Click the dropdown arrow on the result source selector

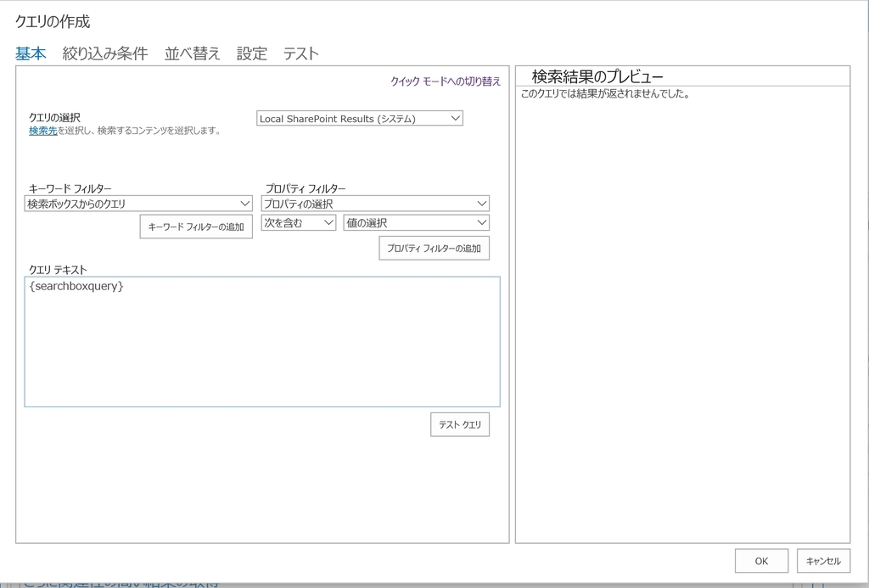pyautogui.click(x=457, y=118)
